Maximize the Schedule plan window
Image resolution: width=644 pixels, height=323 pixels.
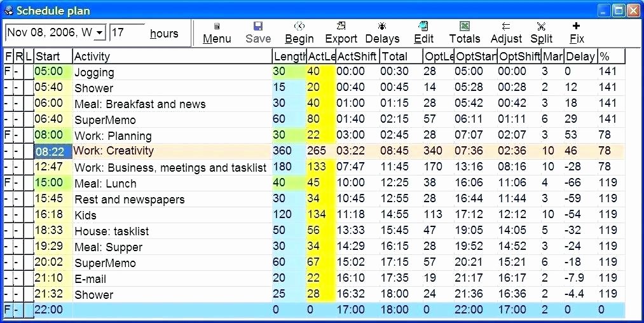click(x=619, y=10)
